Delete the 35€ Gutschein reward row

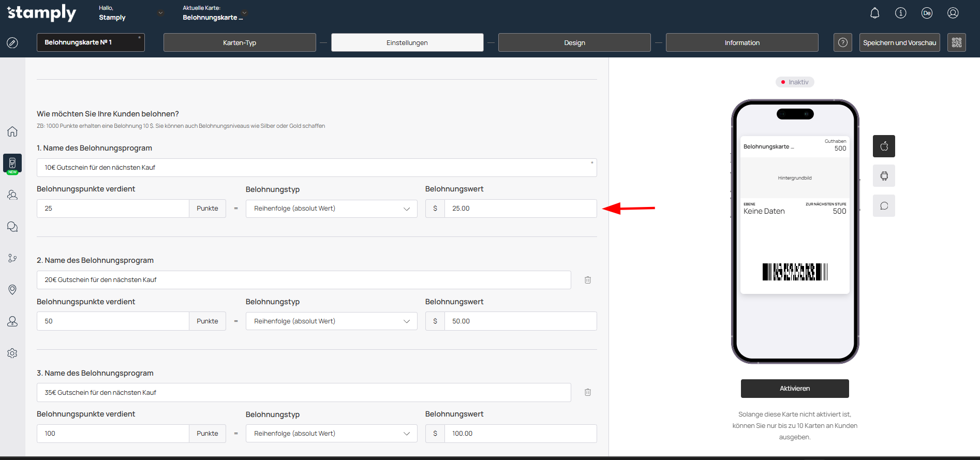point(588,392)
